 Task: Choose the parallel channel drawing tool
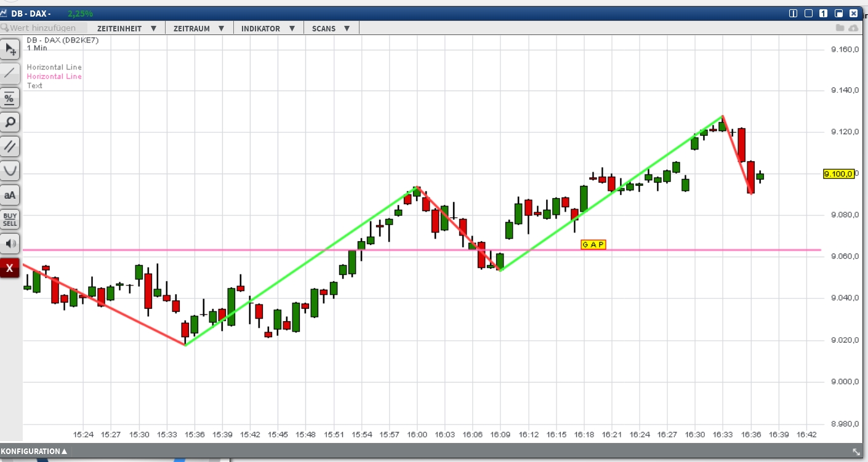coord(9,146)
